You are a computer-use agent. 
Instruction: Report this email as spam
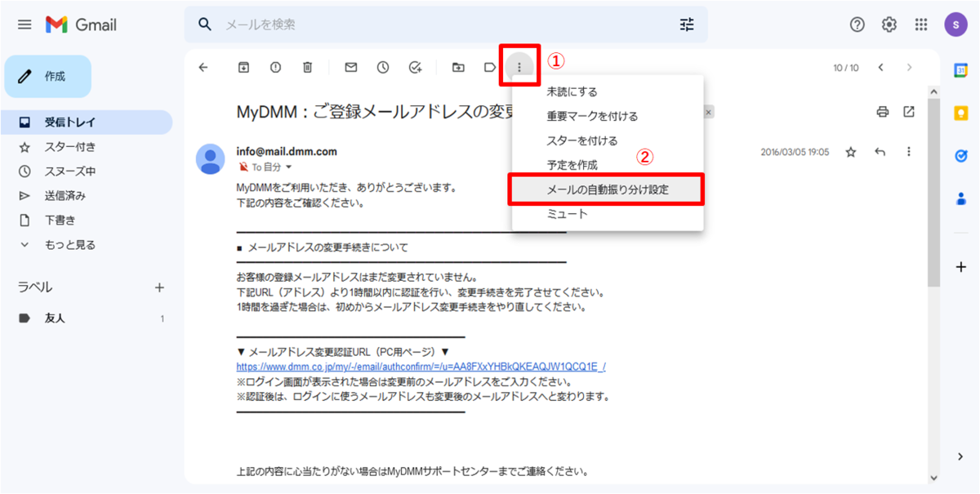[x=275, y=68]
